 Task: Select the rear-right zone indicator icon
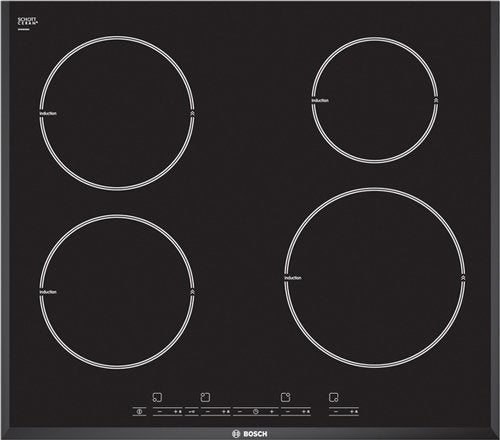[x=286, y=397]
